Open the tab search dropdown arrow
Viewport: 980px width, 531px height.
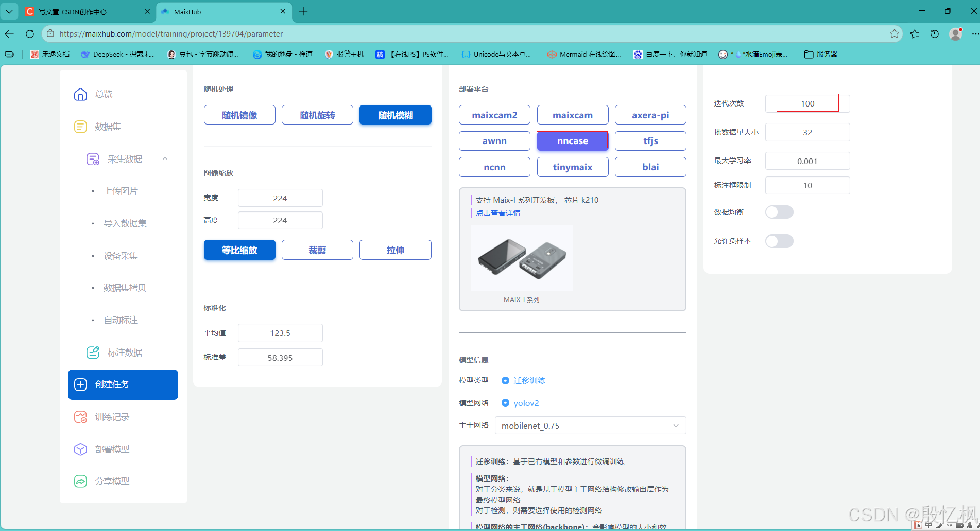9,11
